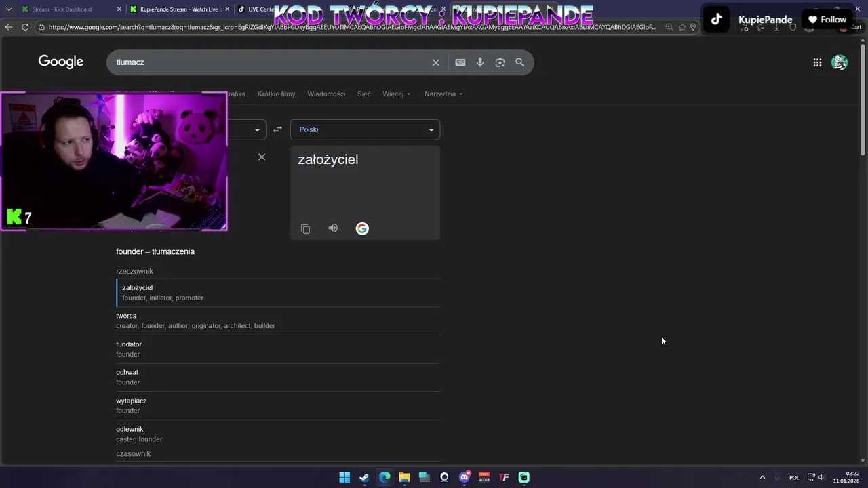The image size is (868, 488).
Task: Open Discord from the taskbar
Action: point(465,477)
